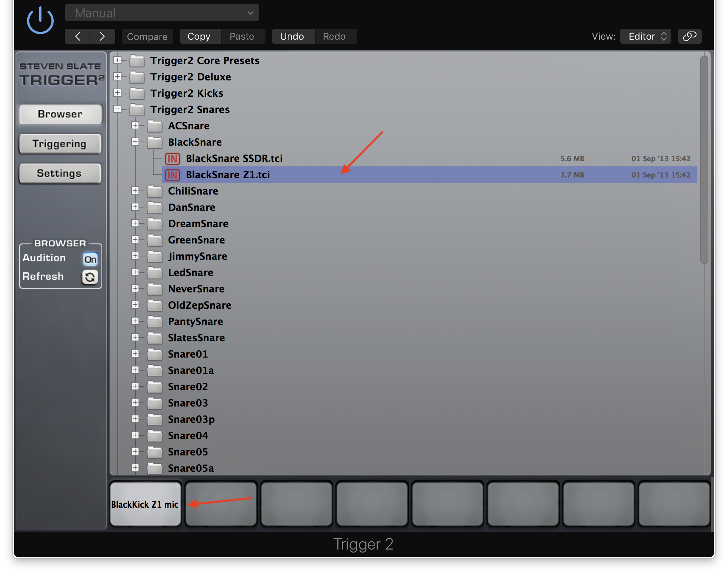
Task: Click the OldZepSnare folder icon
Action: coord(155,305)
